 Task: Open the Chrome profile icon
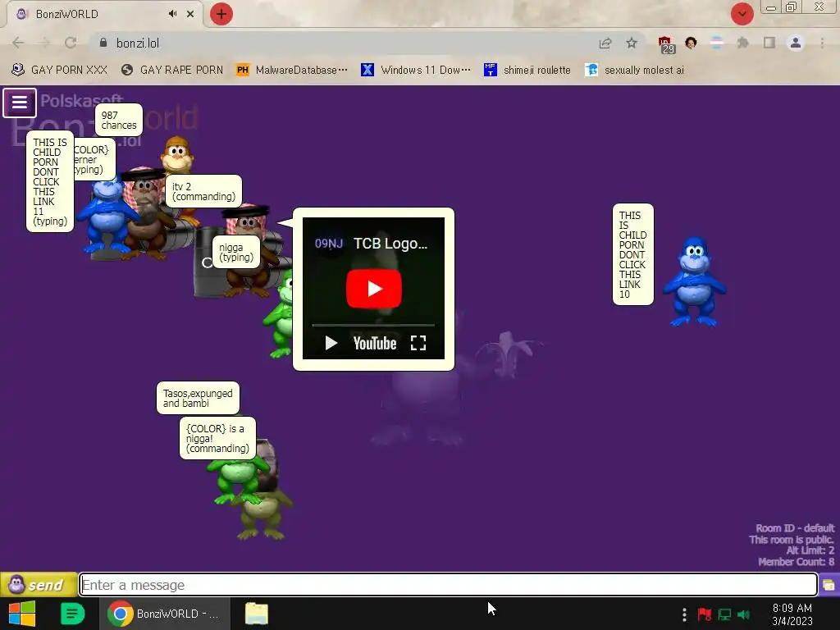click(796, 43)
